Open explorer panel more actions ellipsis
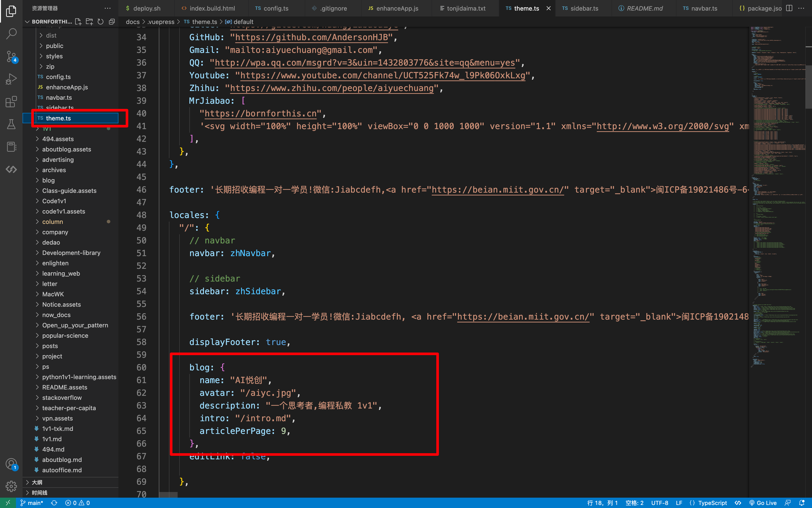Viewport: 812px width, 508px height. point(107,8)
